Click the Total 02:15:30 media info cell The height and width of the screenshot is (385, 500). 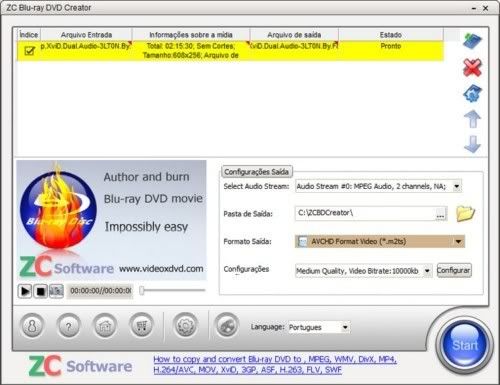[x=191, y=51]
